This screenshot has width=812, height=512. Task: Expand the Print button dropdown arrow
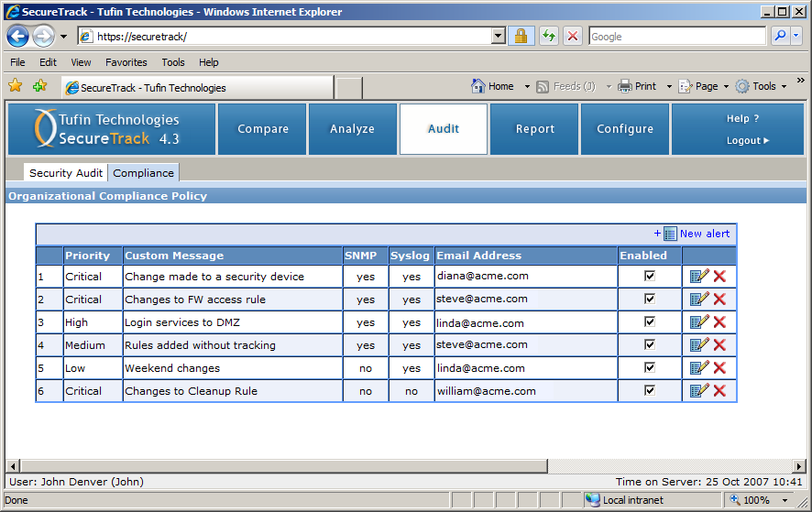[x=669, y=86]
